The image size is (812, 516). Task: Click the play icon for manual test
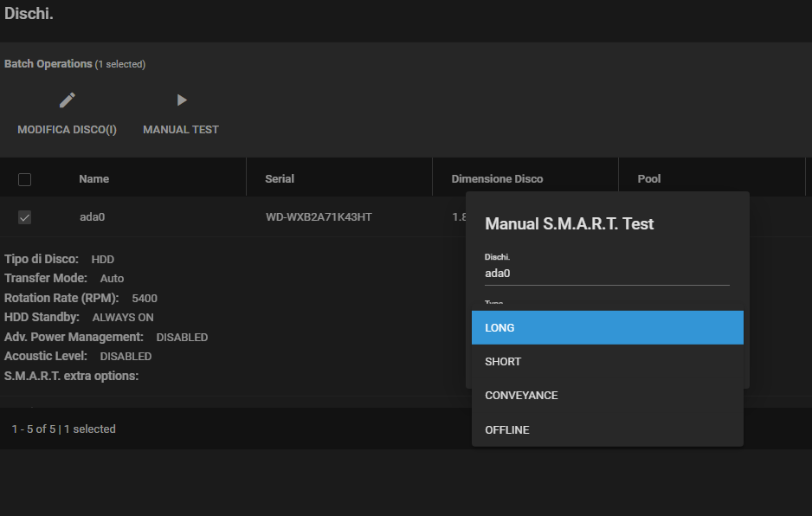[x=181, y=100]
